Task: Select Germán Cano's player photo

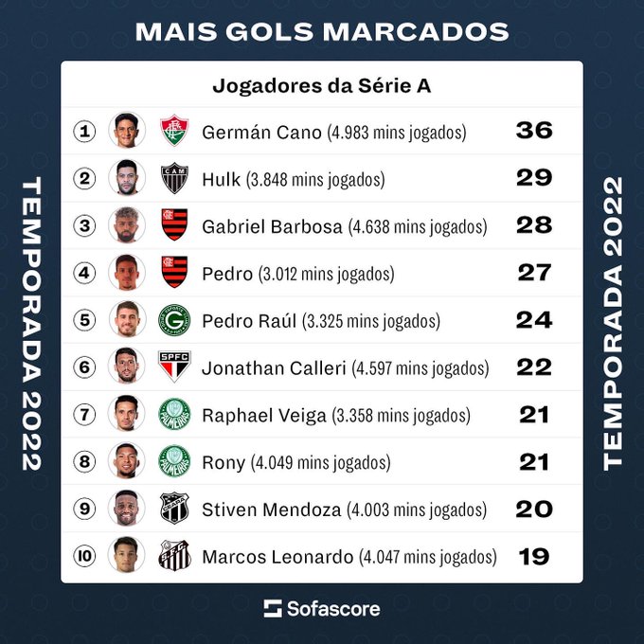Action: 127,131
